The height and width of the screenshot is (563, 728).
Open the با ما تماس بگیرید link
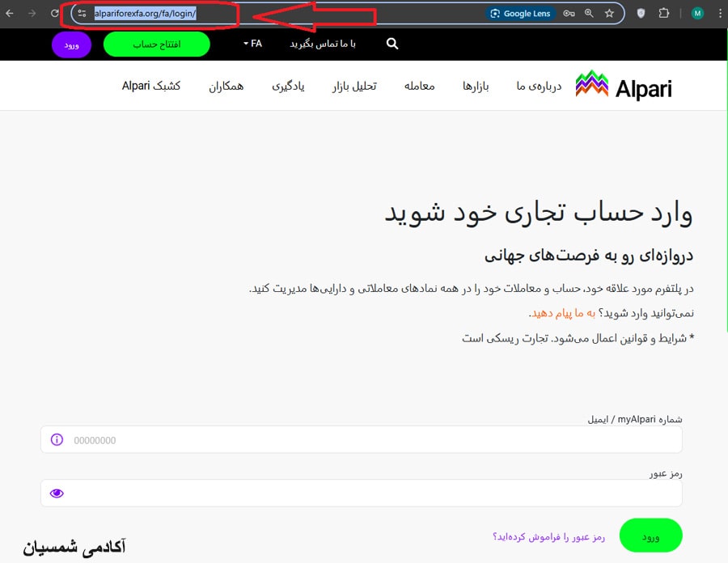(x=323, y=44)
